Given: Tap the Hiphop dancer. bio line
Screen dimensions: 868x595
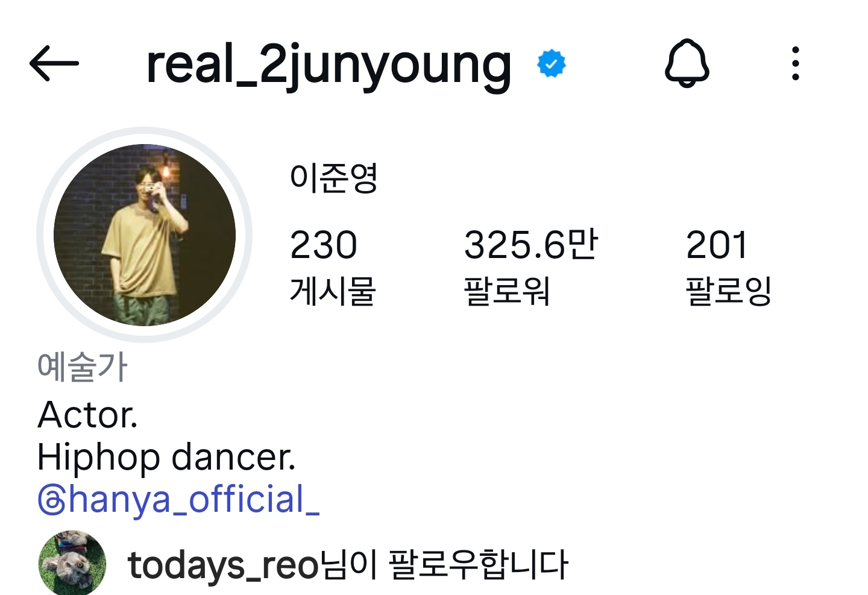Looking at the screenshot, I should point(166,458).
